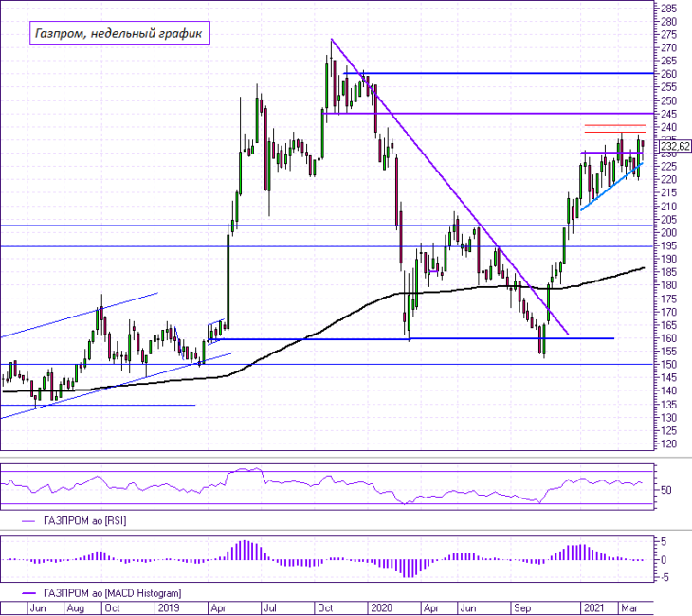Click the Sep label on time axis
The image size is (692, 616).
click(522, 608)
